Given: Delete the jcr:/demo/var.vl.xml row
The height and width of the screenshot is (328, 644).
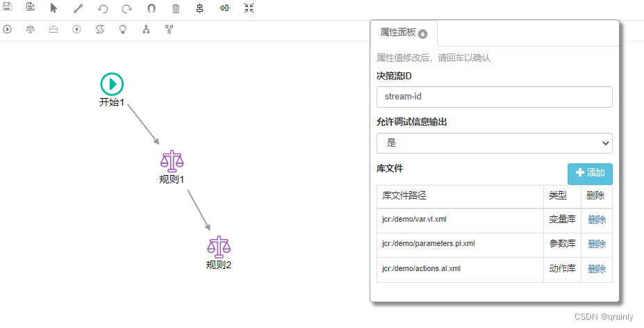Looking at the screenshot, I should [x=597, y=220].
